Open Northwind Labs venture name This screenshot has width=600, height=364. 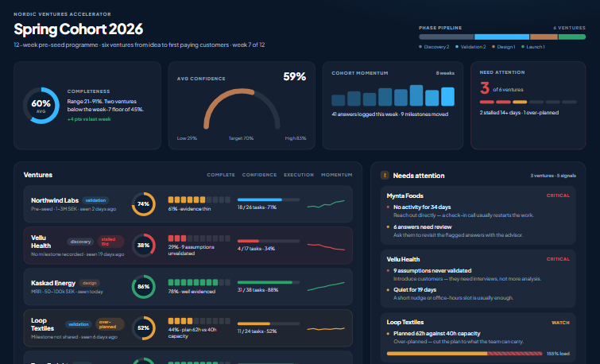(x=55, y=200)
